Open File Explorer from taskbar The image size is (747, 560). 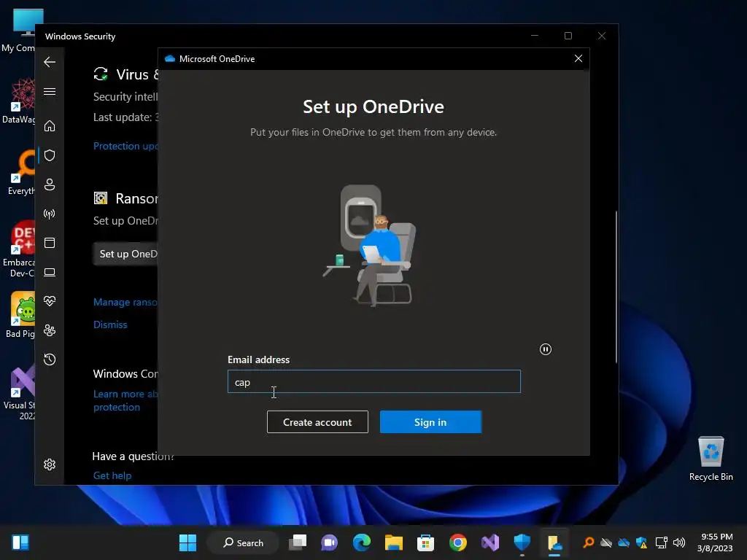[x=393, y=542]
